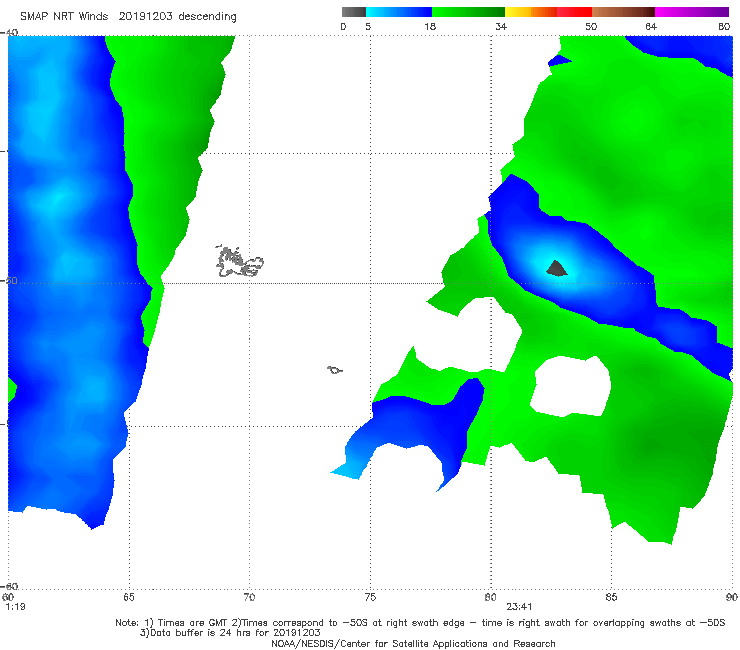Select the date '20191203' in the title
740x650 pixels.
145,17
